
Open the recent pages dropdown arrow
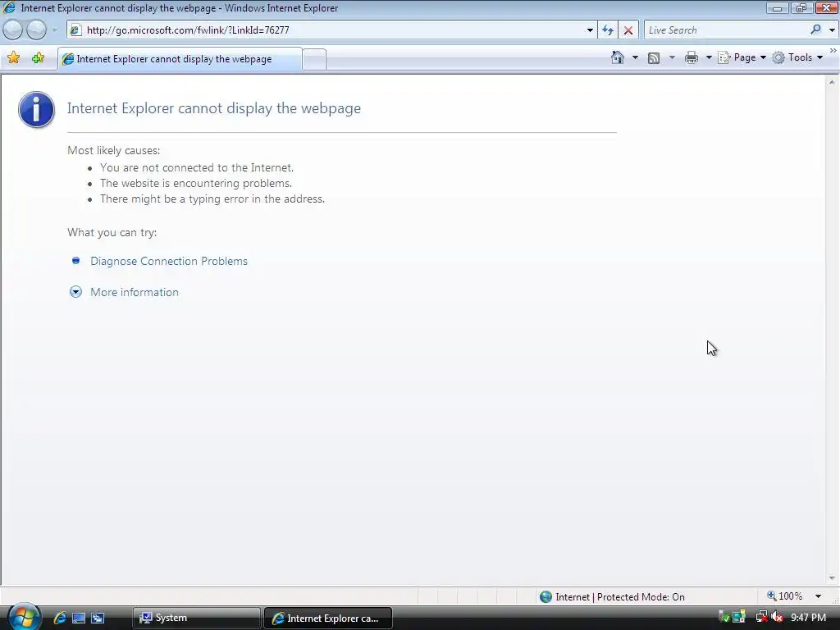pyautogui.click(x=55, y=30)
